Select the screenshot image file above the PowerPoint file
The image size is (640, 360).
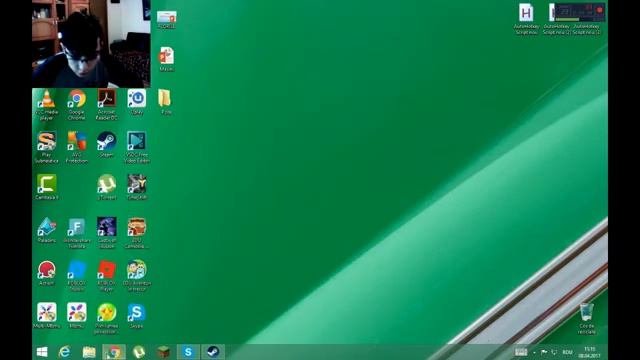(x=167, y=20)
